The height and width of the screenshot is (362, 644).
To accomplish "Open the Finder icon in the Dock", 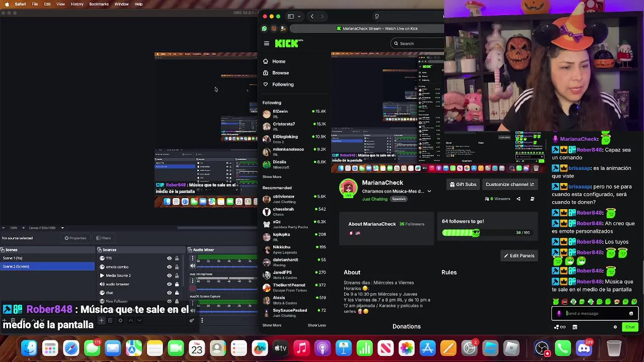I will pyautogui.click(x=29, y=348).
